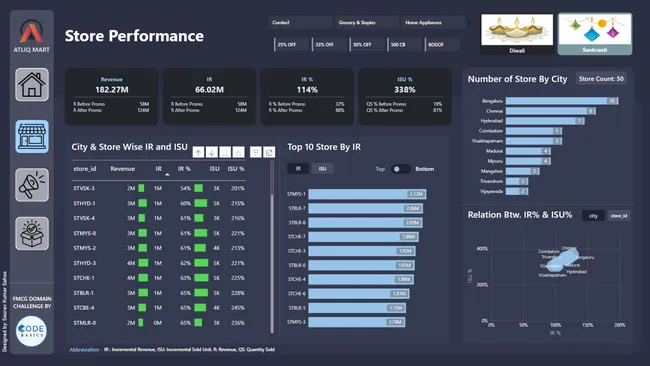Image resolution: width=650 pixels, height=366 pixels.
Task: Expand all down one level icon
Action: (238, 153)
